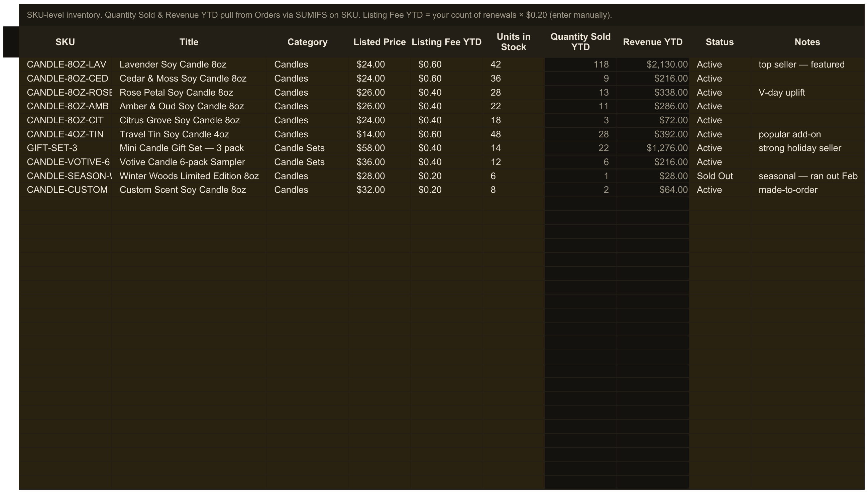Select listing fee $0.60 in Lavender row
Viewport: 868px width, 493px height.
point(446,64)
